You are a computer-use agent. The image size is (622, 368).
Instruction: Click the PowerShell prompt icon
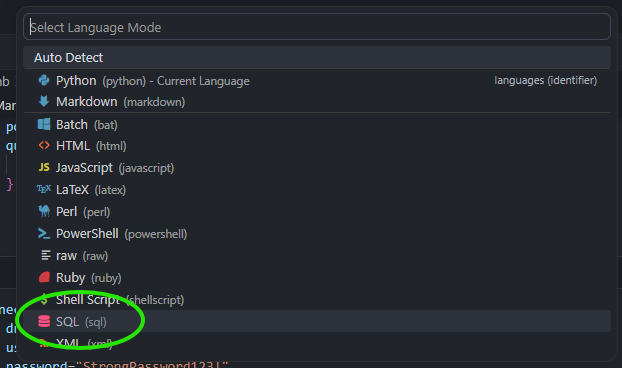pyautogui.click(x=44, y=233)
